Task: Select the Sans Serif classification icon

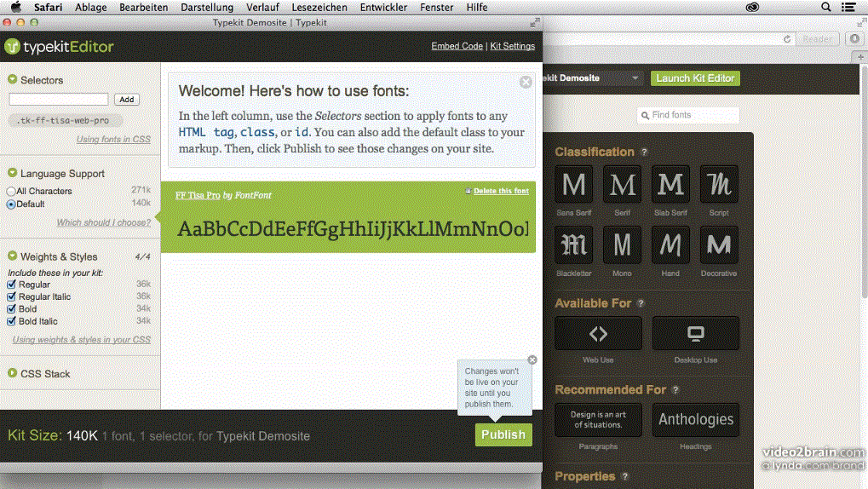Action: pyautogui.click(x=573, y=184)
